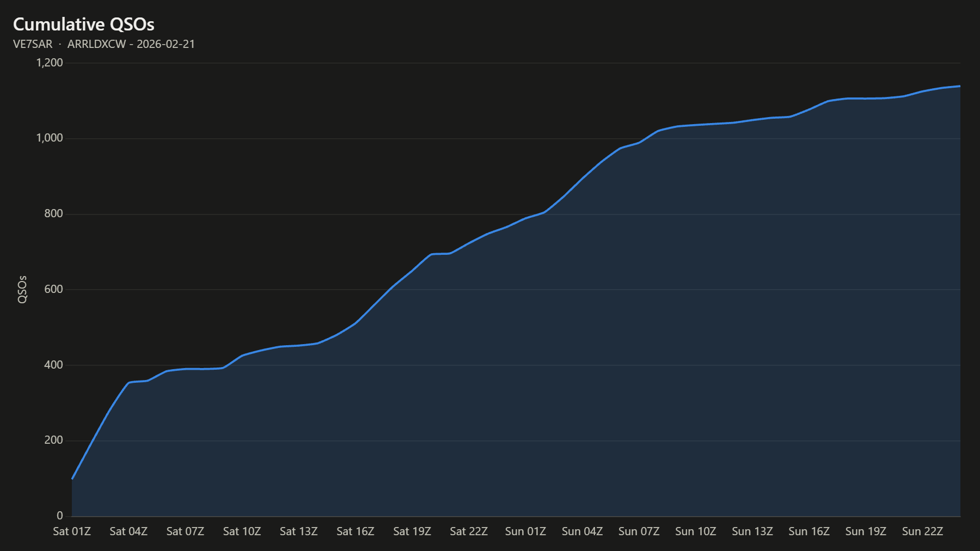Click the Sun 22Z x-axis label
The width and height of the screenshot is (980, 551).
pos(922,531)
